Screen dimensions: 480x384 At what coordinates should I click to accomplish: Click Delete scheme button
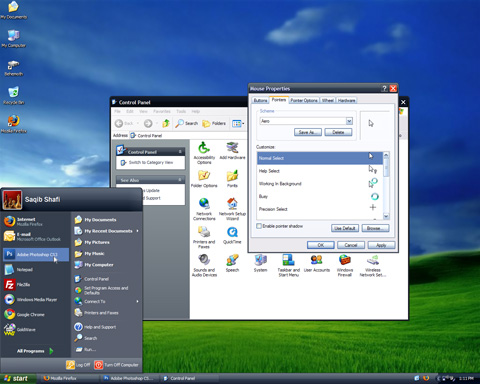(x=338, y=132)
